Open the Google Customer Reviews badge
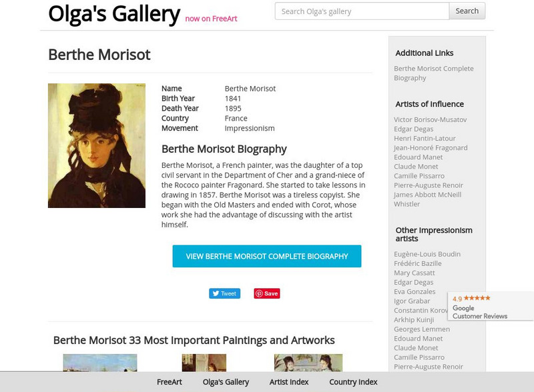 point(490,307)
